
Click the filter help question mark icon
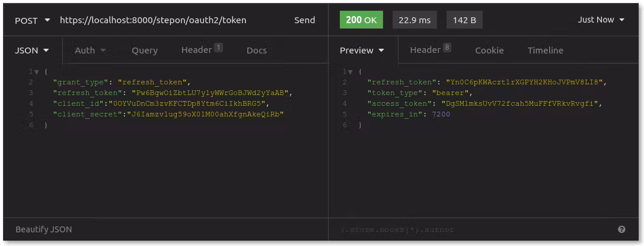(x=621, y=229)
